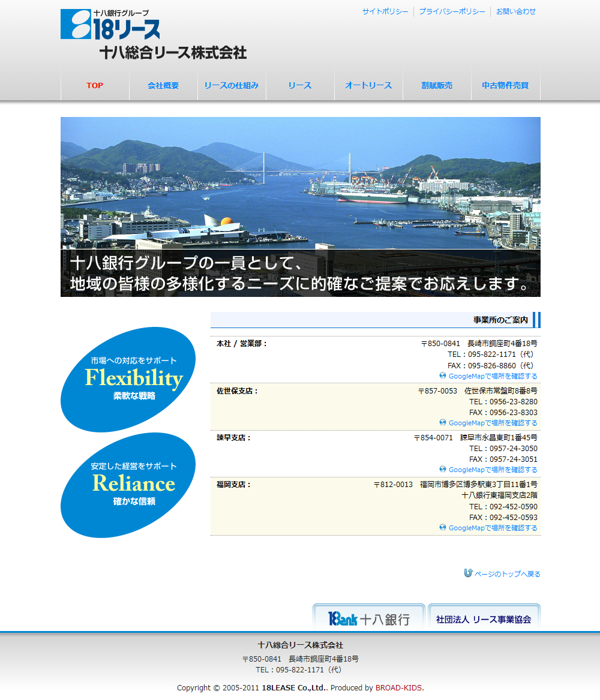Open the 社団法人 リース事業協会 banner button

[484, 617]
